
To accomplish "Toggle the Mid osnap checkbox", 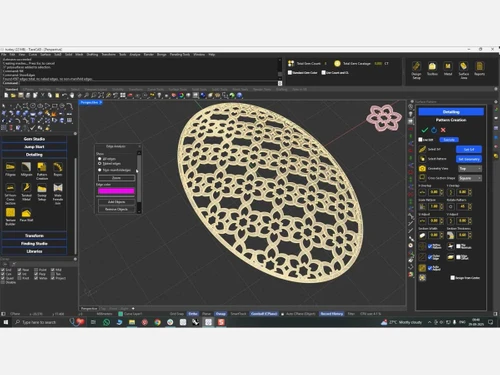I will click(x=53, y=270).
